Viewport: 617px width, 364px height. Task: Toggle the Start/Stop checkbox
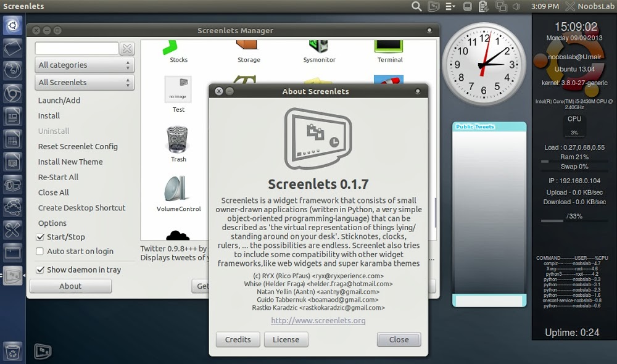40,237
